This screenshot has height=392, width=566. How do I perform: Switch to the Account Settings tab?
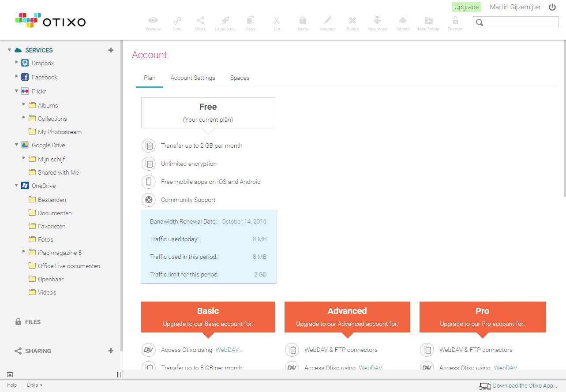[x=193, y=78]
